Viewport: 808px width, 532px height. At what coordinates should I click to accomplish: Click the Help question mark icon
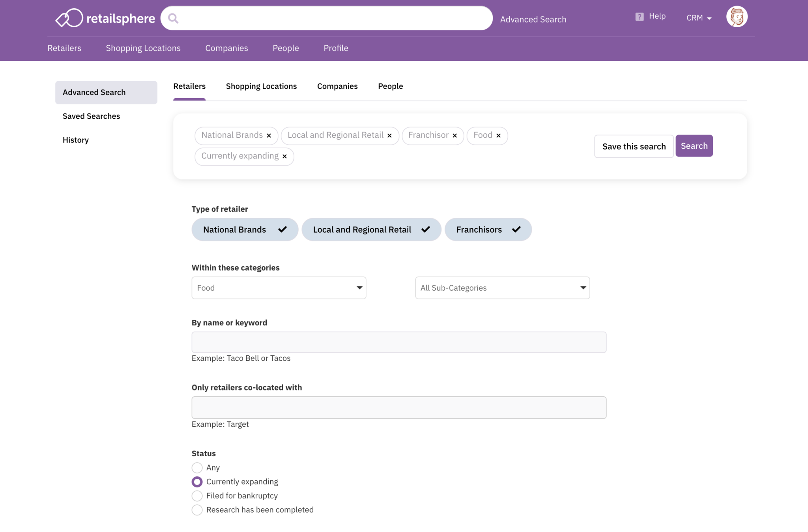(639, 17)
